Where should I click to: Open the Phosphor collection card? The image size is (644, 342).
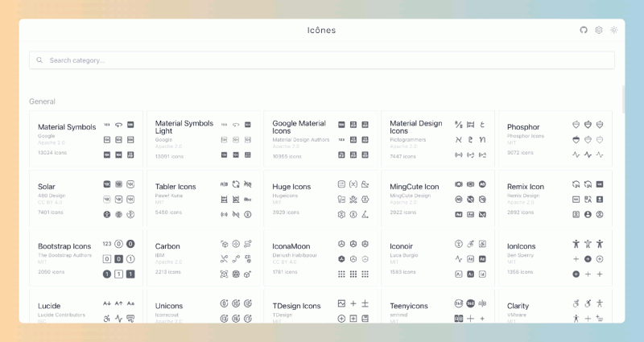tap(555, 138)
